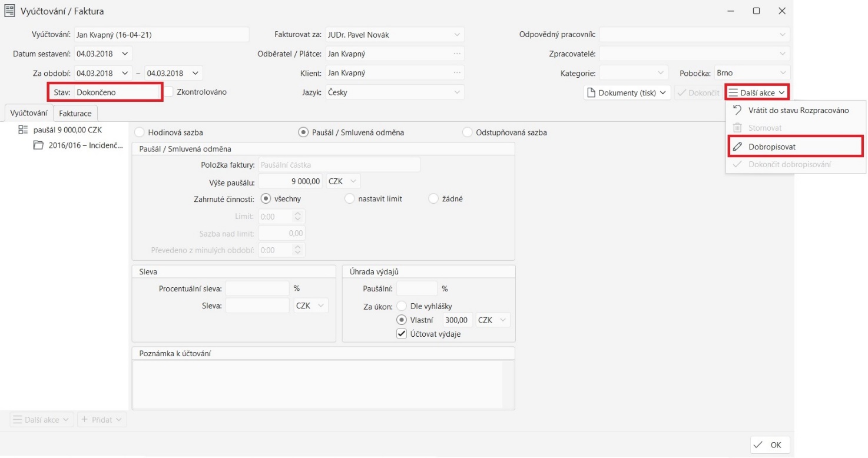
Task: Open the Fakturovat za dropdown
Action: pyautogui.click(x=457, y=35)
